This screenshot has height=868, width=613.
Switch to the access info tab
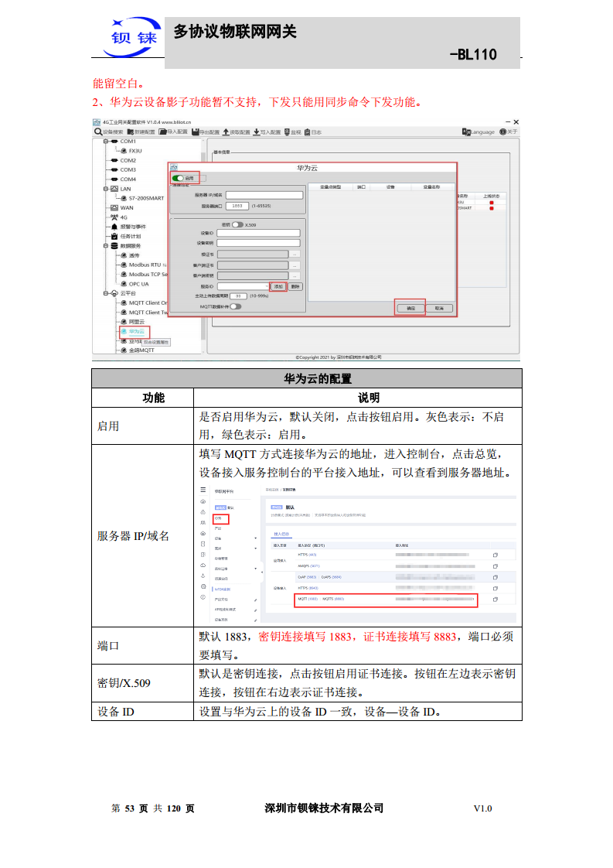(281, 535)
